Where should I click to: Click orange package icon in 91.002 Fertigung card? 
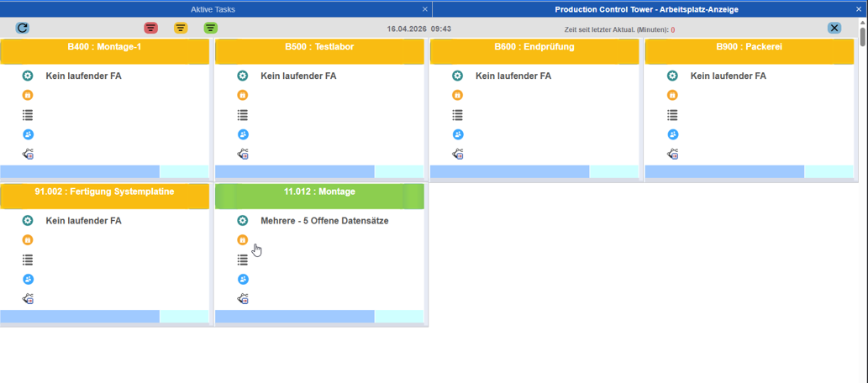coord(28,240)
